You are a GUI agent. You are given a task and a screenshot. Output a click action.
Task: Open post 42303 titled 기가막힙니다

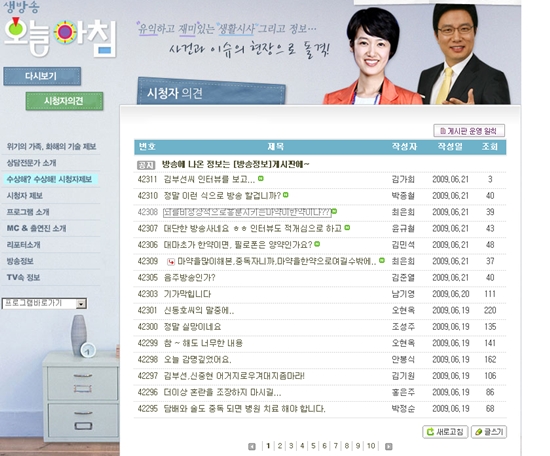[187, 294]
